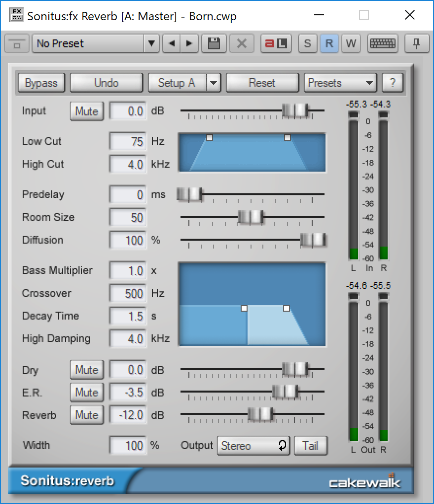Mute the Dry signal
Viewport: 434px width, 504px height.
[86, 369]
